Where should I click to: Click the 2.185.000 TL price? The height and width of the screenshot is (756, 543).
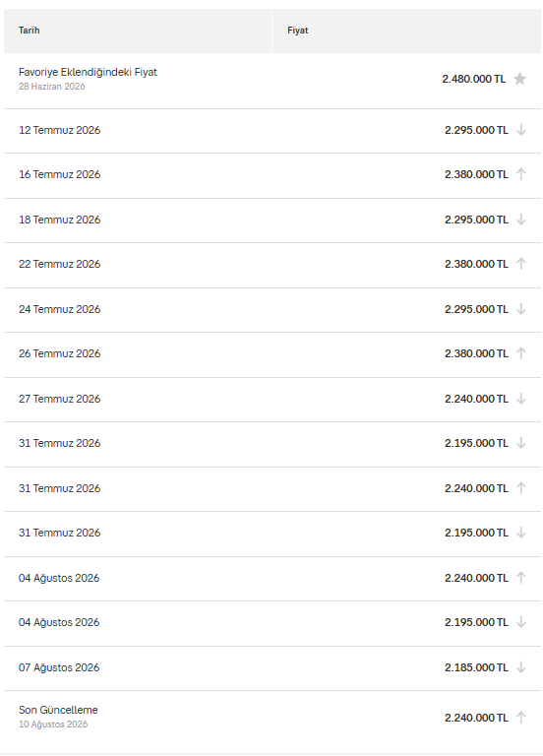(476, 667)
